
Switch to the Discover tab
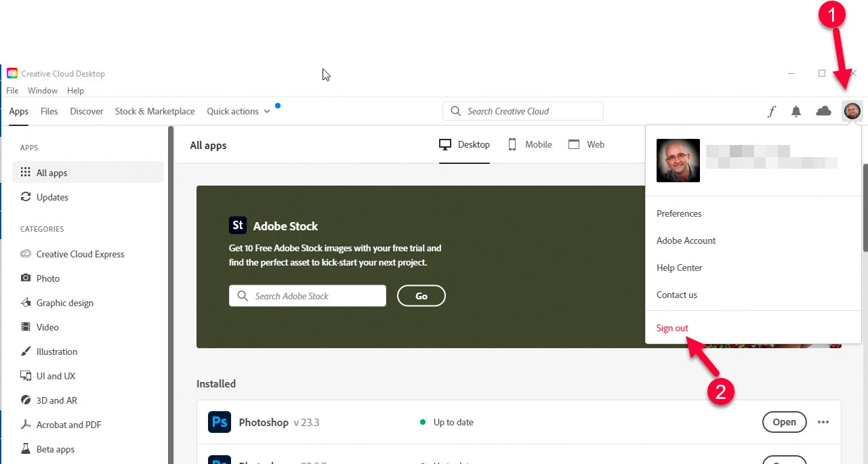[87, 111]
